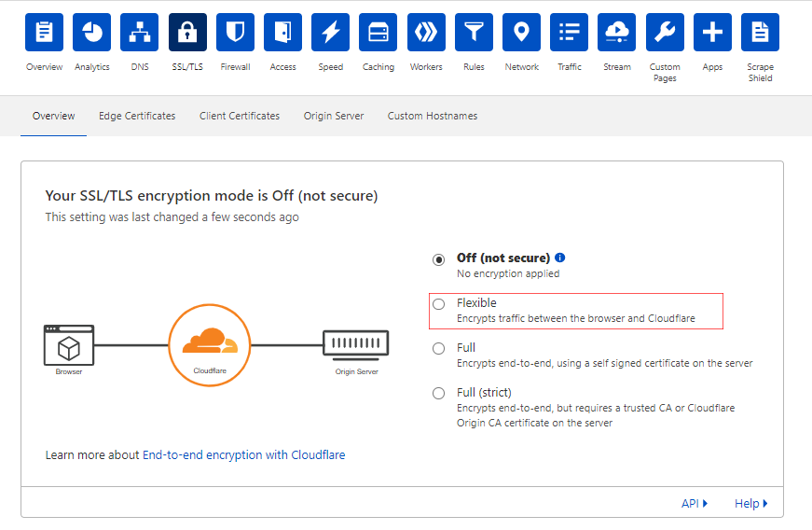Open the Caching icon

(x=378, y=33)
